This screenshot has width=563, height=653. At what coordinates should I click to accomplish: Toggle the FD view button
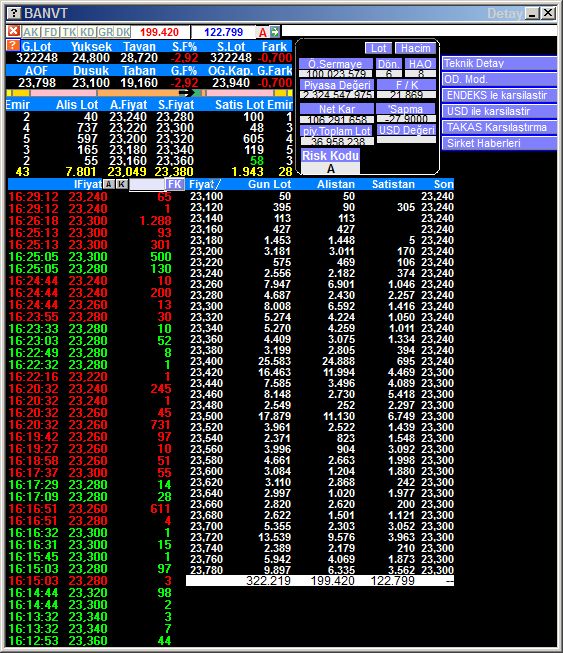[50, 32]
